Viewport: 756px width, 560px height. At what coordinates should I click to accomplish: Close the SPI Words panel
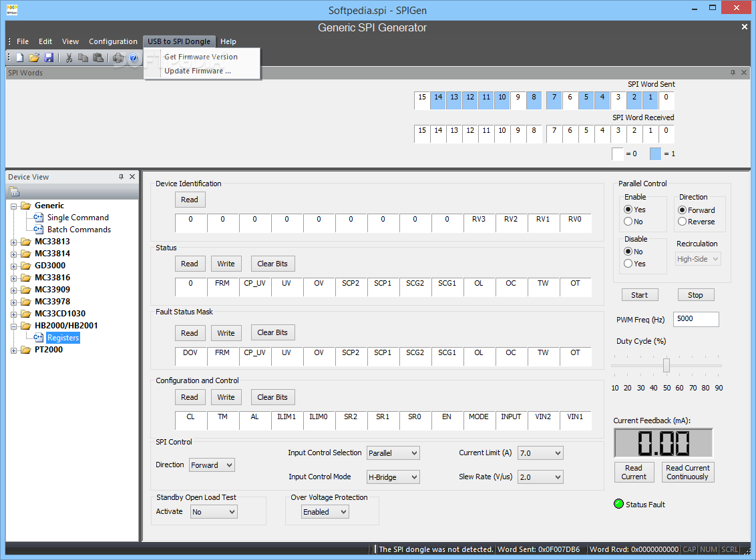[744, 72]
